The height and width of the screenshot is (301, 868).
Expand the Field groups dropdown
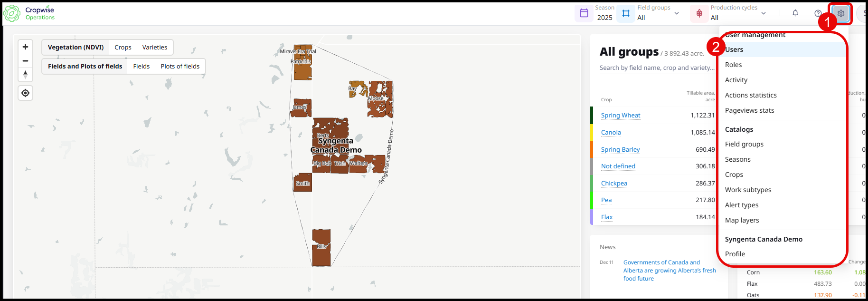click(x=677, y=13)
